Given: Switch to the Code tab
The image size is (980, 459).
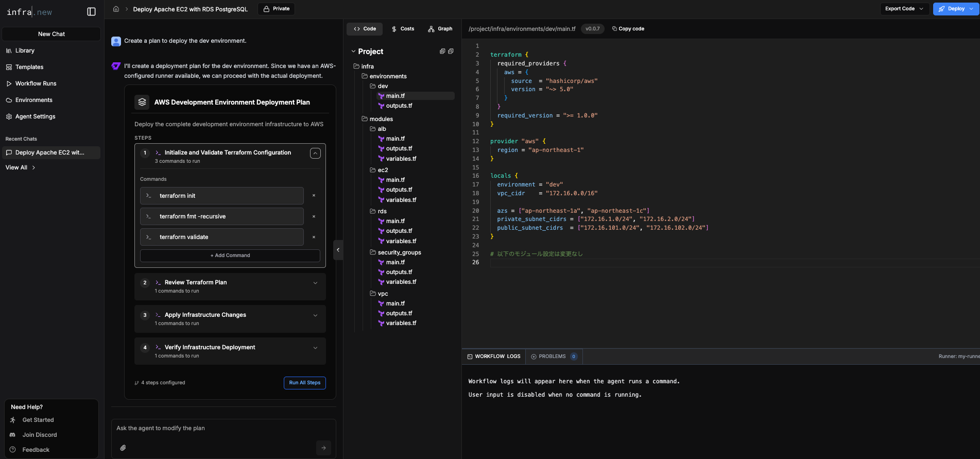Looking at the screenshot, I should click(x=365, y=29).
